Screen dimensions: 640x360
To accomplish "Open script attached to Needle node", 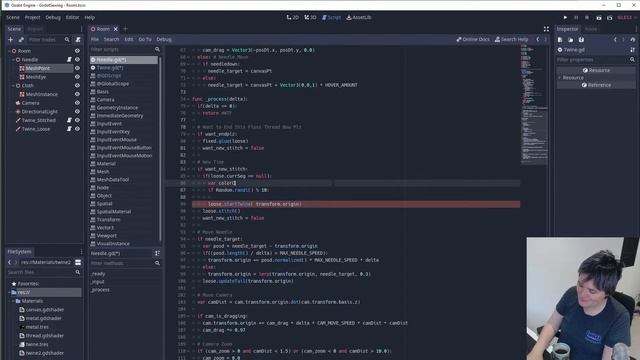I will (69, 60).
